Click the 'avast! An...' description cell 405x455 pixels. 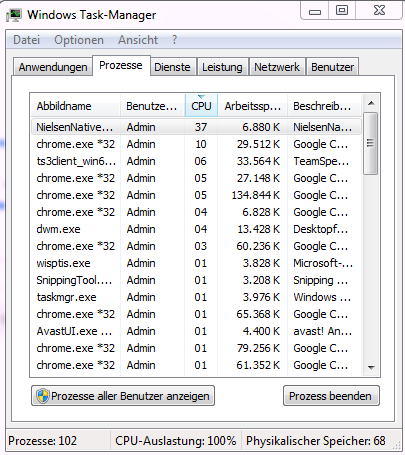[322, 331]
